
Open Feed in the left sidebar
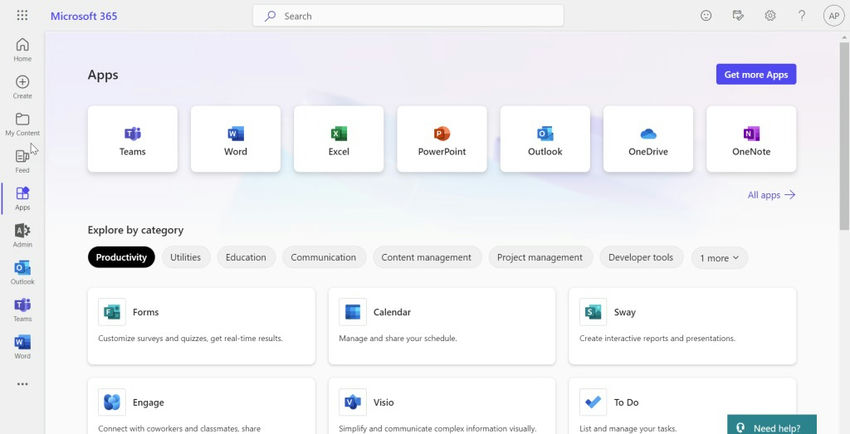[x=22, y=161]
